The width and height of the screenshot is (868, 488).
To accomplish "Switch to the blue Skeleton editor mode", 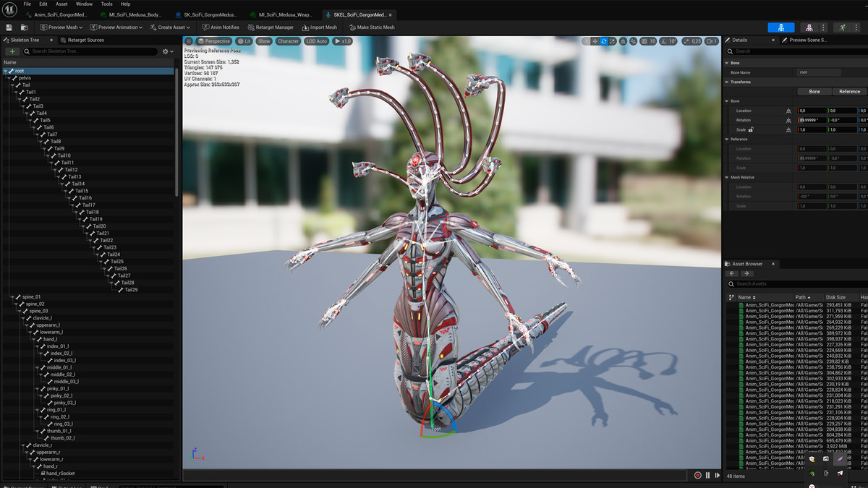I will point(781,27).
